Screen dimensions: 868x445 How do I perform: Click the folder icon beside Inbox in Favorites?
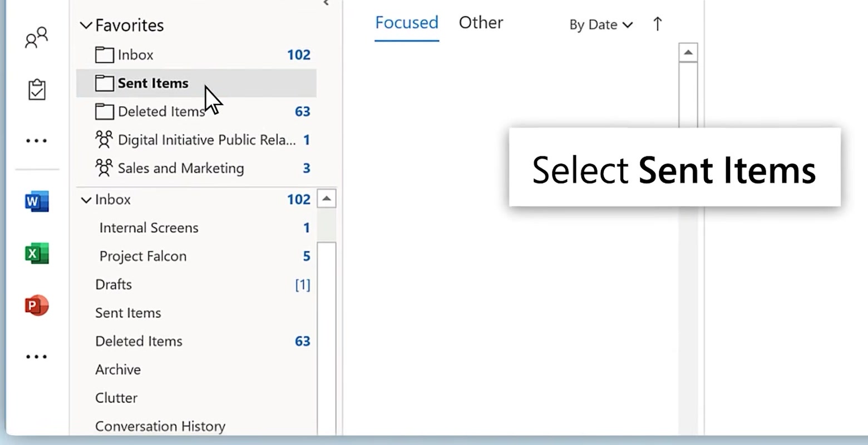pos(104,55)
